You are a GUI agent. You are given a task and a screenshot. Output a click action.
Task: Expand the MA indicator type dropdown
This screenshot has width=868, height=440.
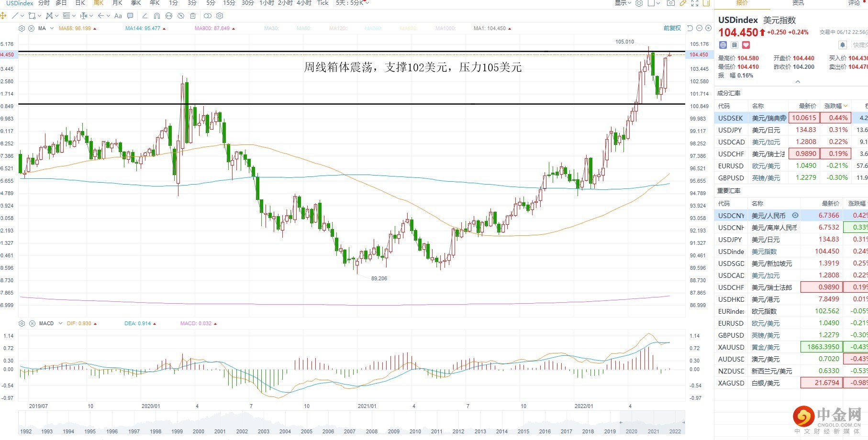click(x=52, y=29)
